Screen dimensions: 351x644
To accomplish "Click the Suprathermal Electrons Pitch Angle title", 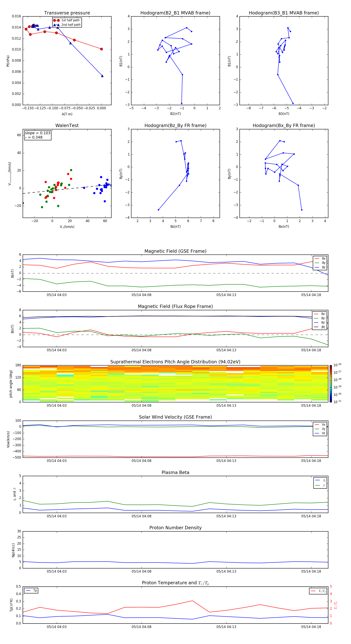I will (x=175, y=362).
